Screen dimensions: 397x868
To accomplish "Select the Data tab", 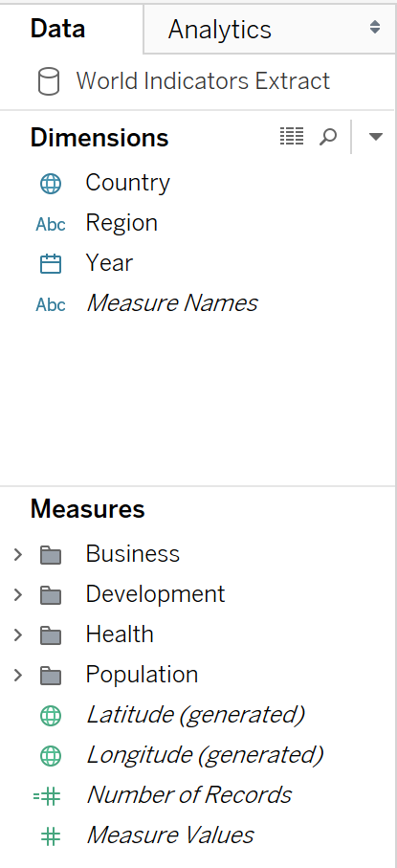I will (x=57, y=29).
